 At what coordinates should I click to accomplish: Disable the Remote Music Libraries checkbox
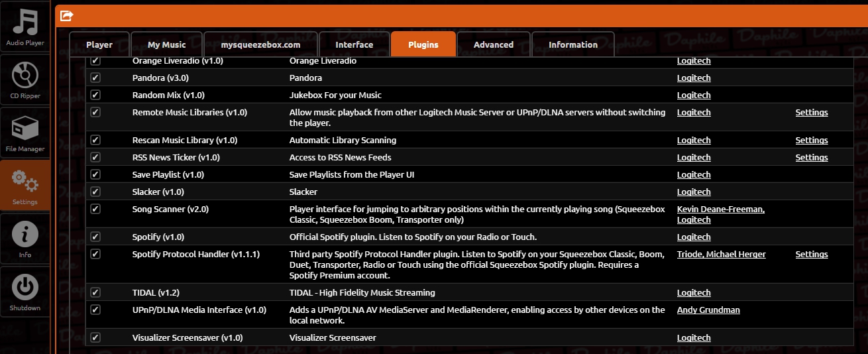tap(95, 112)
